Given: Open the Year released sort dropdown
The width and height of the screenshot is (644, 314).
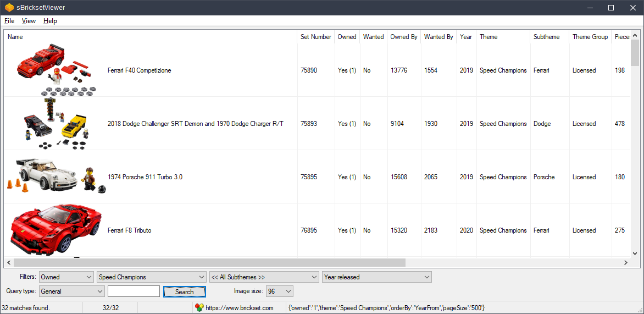Looking at the screenshot, I should pyautogui.click(x=376, y=277).
